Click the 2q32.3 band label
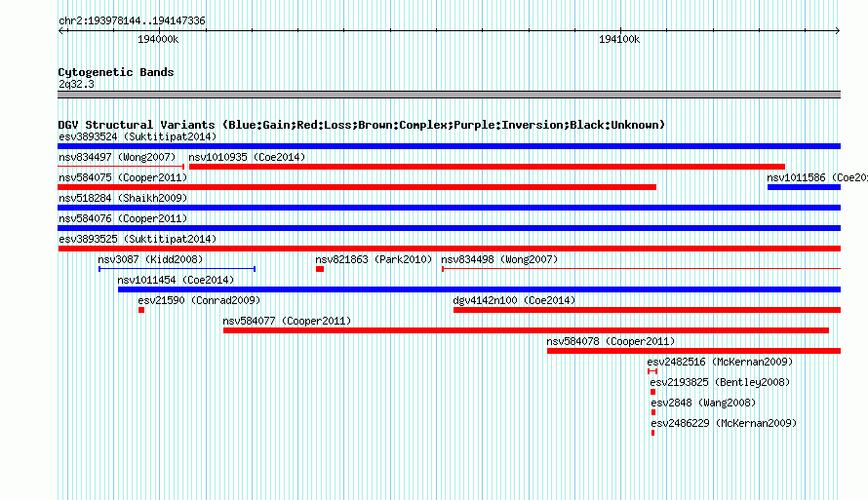868x500 pixels. coord(76,84)
